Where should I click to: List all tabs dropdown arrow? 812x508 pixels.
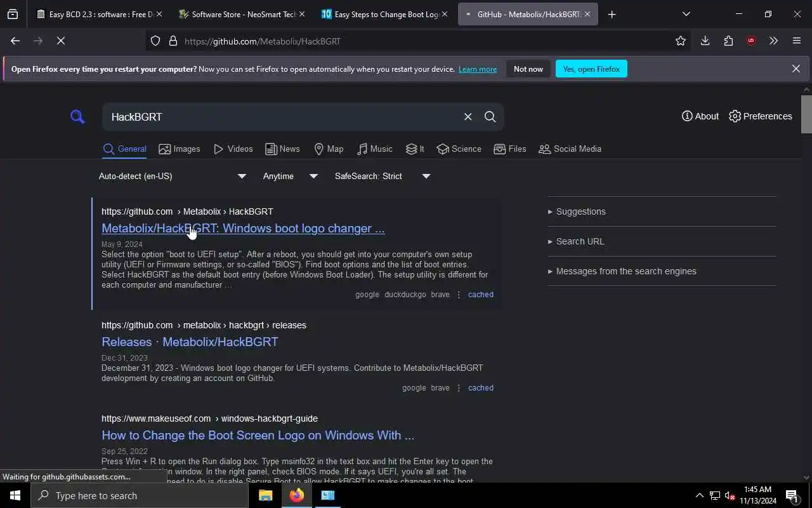[x=686, y=14]
